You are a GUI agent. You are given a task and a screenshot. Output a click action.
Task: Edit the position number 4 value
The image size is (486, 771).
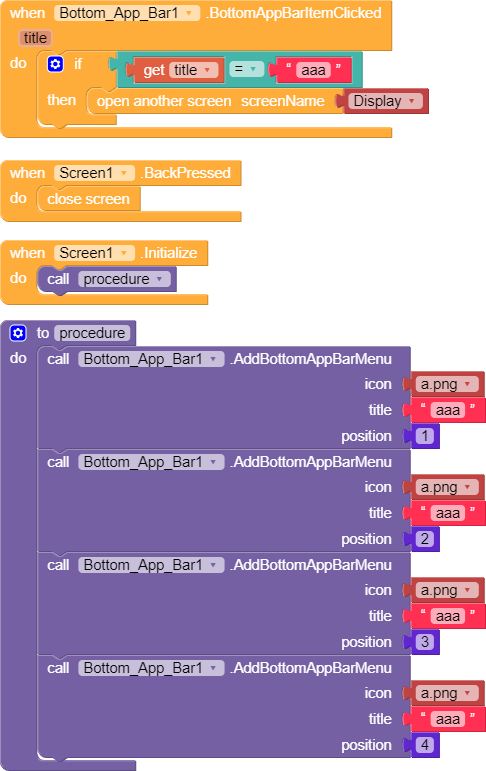[x=425, y=745]
